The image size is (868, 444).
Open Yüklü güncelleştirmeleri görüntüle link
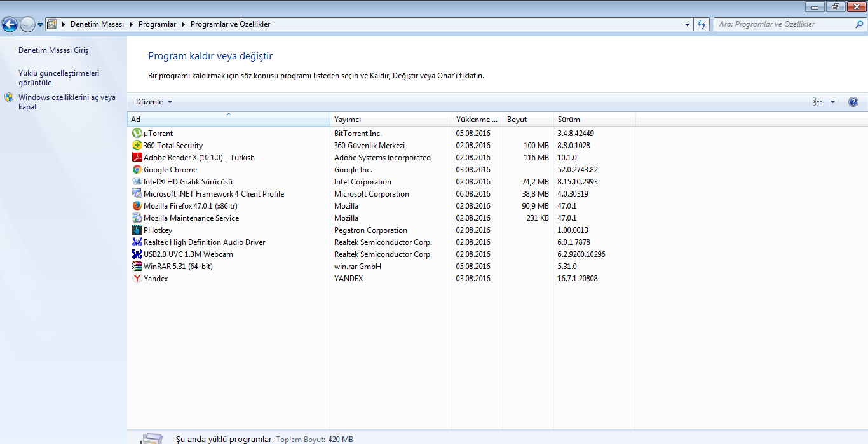pyautogui.click(x=59, y=78)
